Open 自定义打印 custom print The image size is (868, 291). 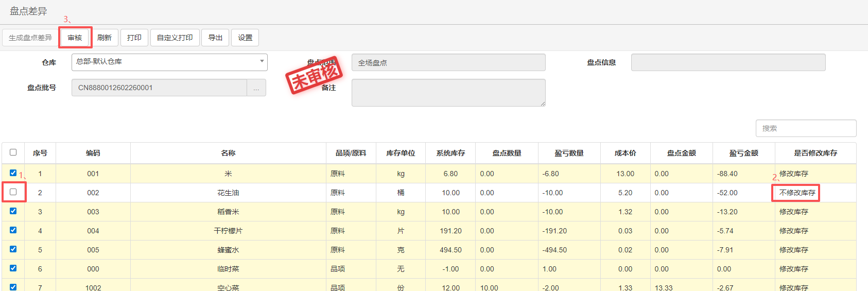point(175,38)
